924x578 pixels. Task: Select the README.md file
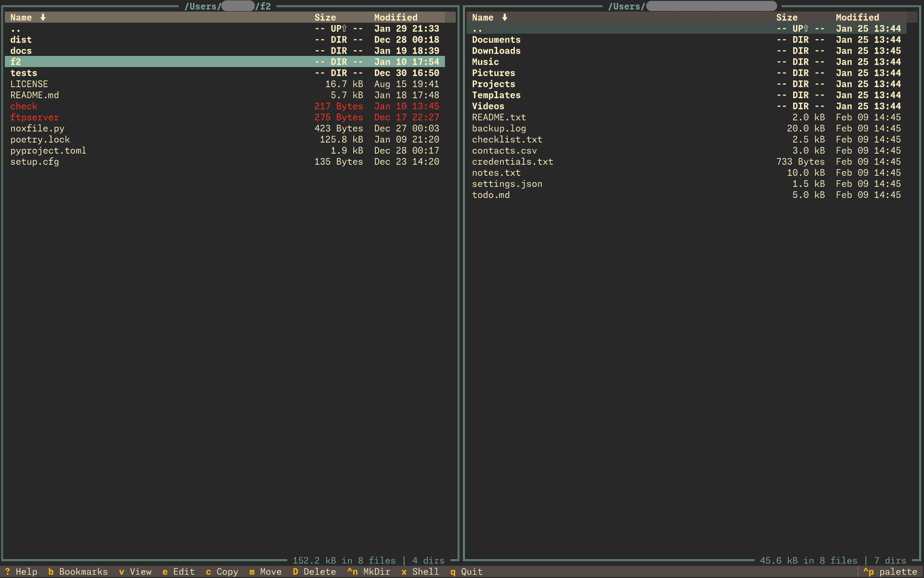[225, 95]
